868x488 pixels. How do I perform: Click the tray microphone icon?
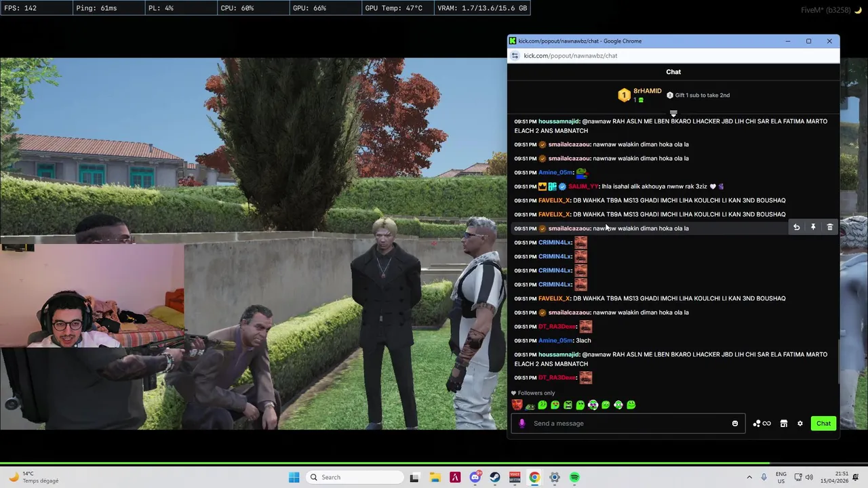click(x=764, y=477)
